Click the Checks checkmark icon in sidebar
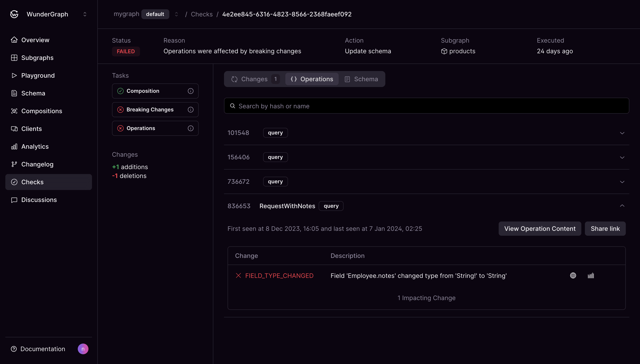Image resolution: width=640 pixels, height=364 pixels. coord(14,182)
